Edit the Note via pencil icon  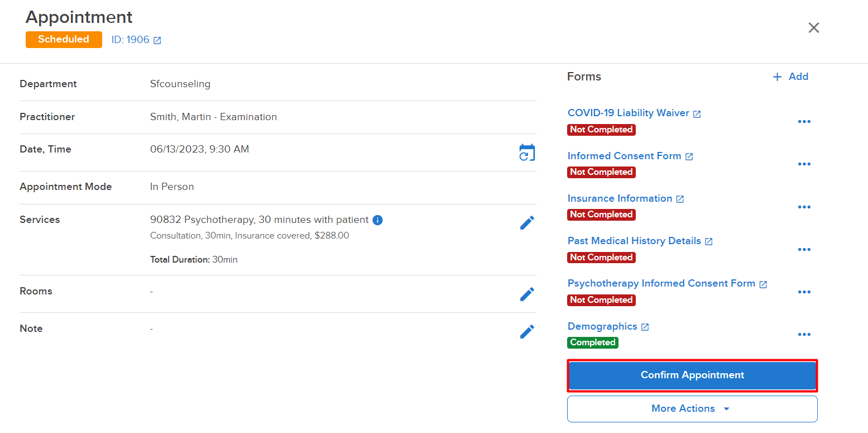527,331
